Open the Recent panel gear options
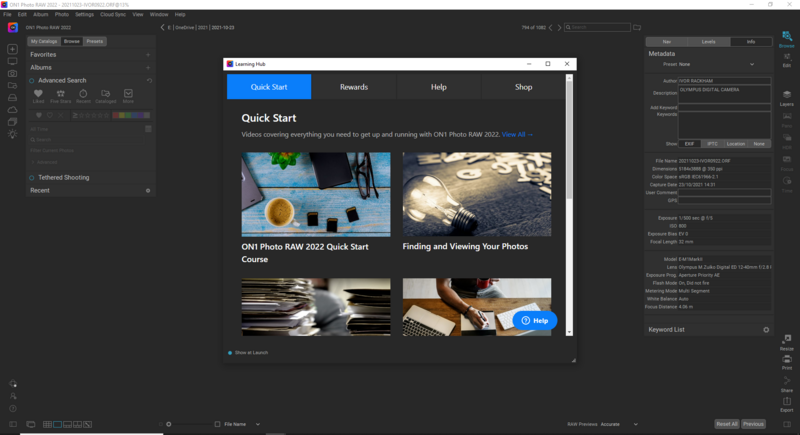This screenshot has width=800, height=435. tap(148, 191)
